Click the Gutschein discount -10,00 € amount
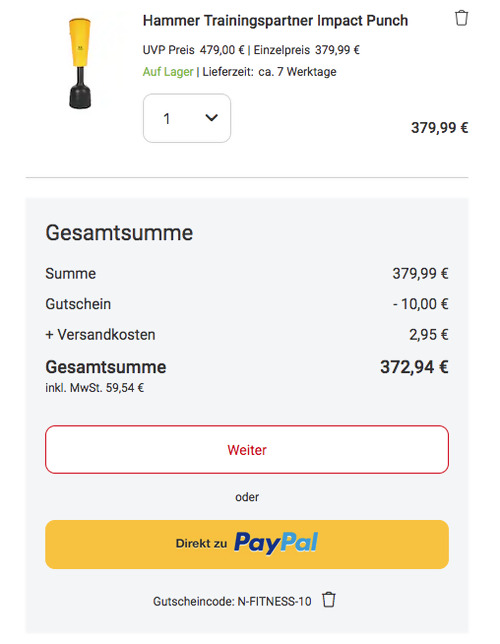The width and height of the screenshot is (500, 644). coord(420,304)
